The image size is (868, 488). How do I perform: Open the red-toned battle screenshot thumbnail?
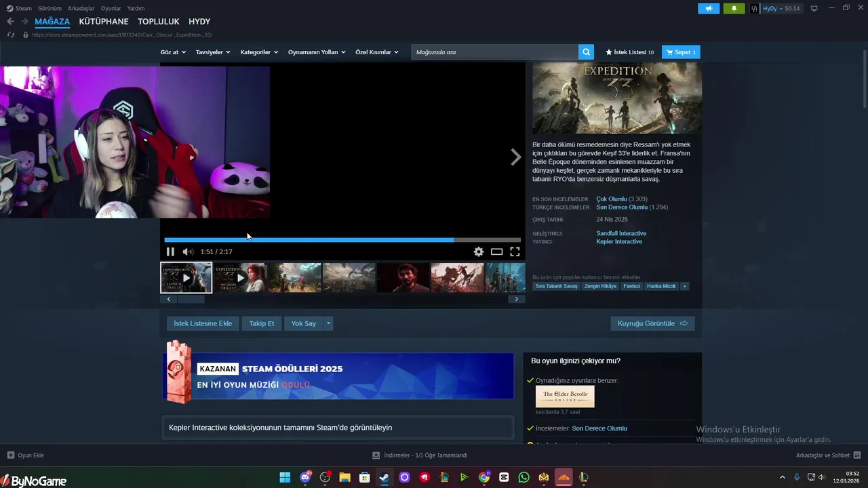(x=457, y=277)
